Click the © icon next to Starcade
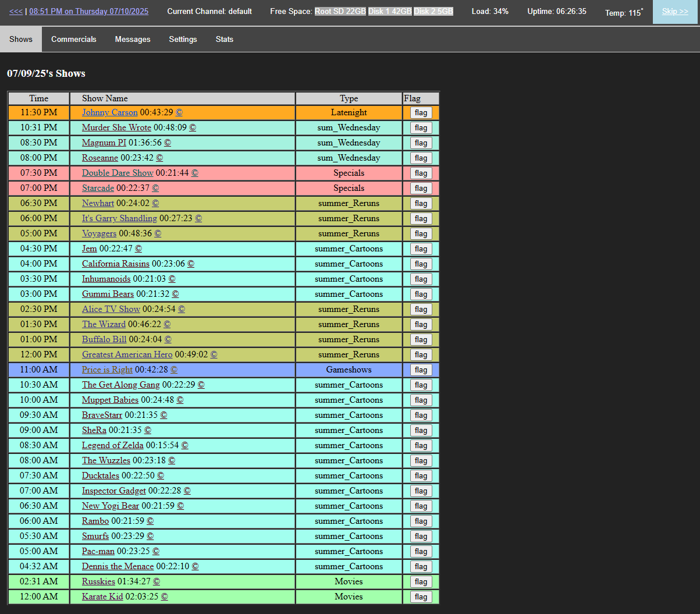The height and width of the screenshot is (614, 700). point(155,188)
